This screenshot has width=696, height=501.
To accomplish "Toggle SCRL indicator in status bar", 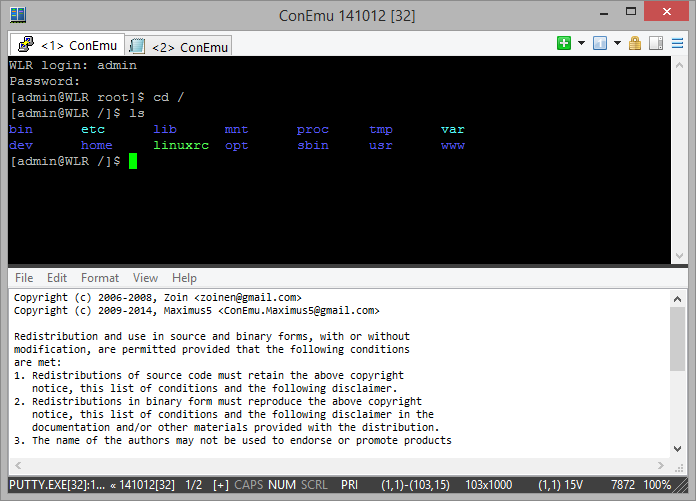I will click(314, 485).
